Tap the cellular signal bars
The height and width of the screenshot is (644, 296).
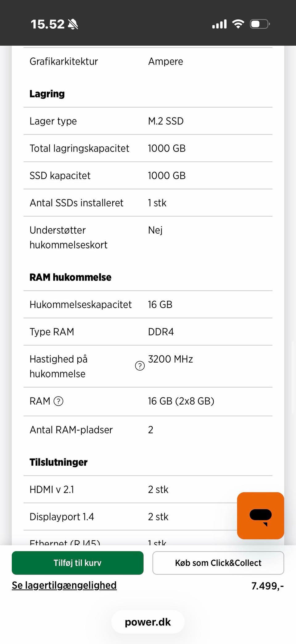pos(219,24)
